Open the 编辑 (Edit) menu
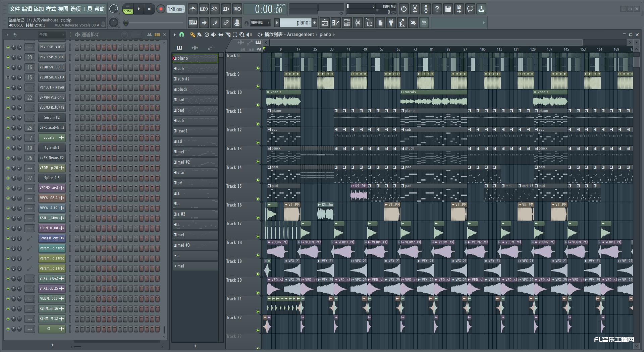644x352 pixels. coord(27,9)
